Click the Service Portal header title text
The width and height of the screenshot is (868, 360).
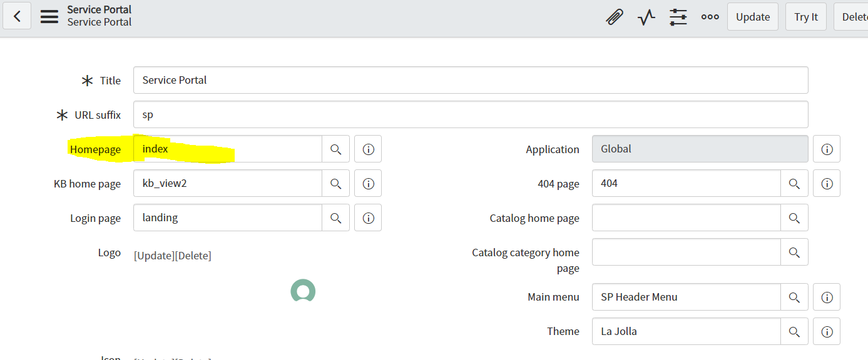(100, 9)
